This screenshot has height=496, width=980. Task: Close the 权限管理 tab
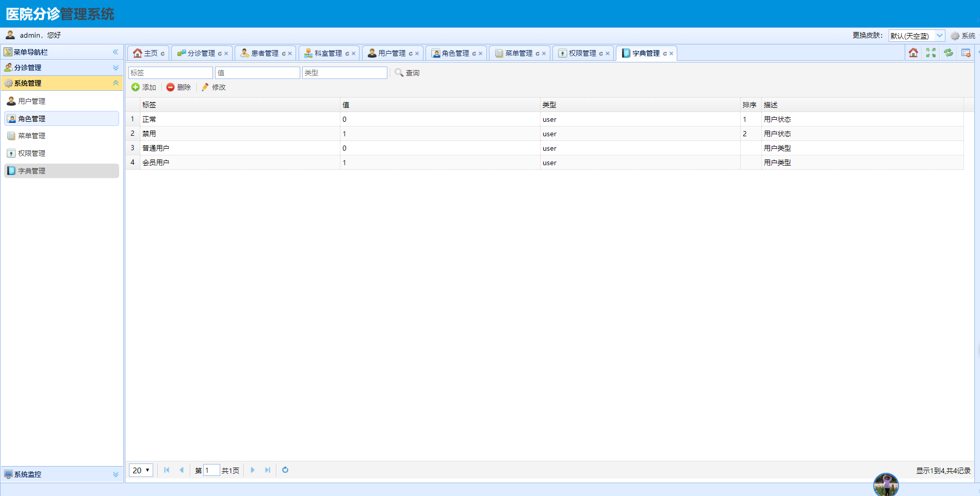(608, 54)
